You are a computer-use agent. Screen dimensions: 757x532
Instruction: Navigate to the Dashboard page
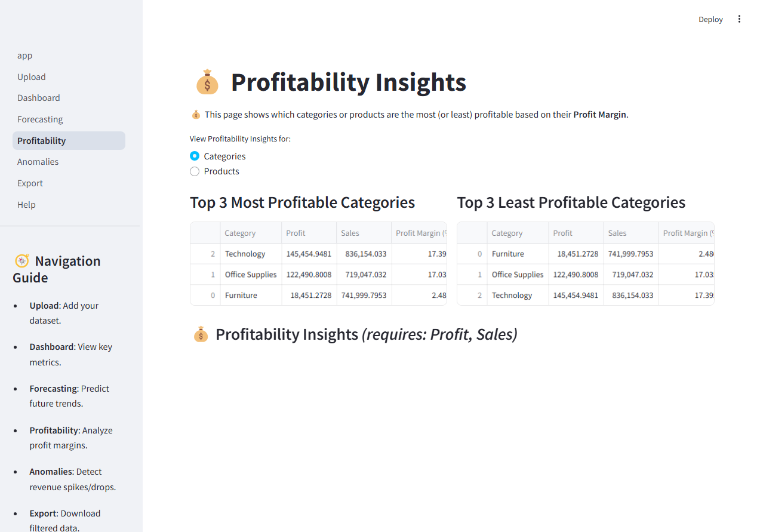[38, 97]
